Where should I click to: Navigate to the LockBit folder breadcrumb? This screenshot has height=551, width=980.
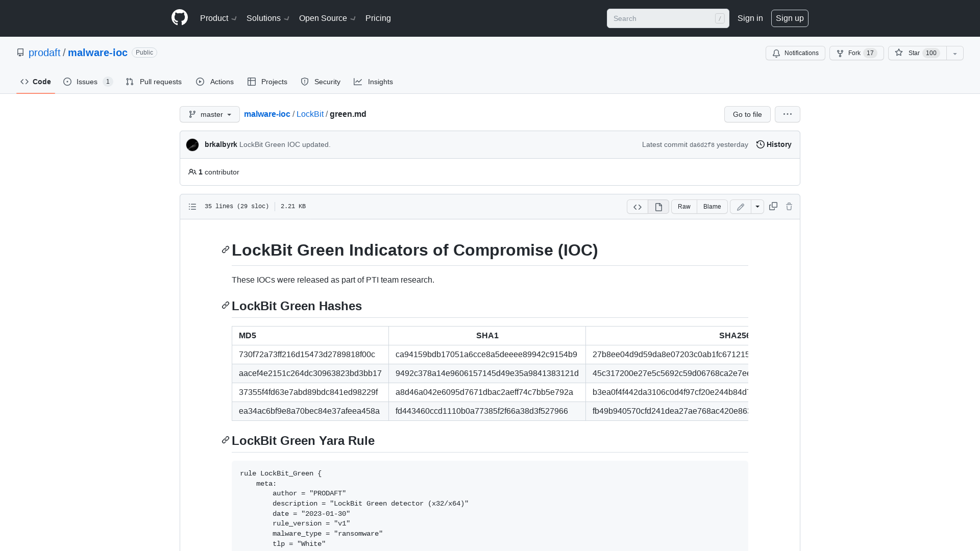[310, 114]
